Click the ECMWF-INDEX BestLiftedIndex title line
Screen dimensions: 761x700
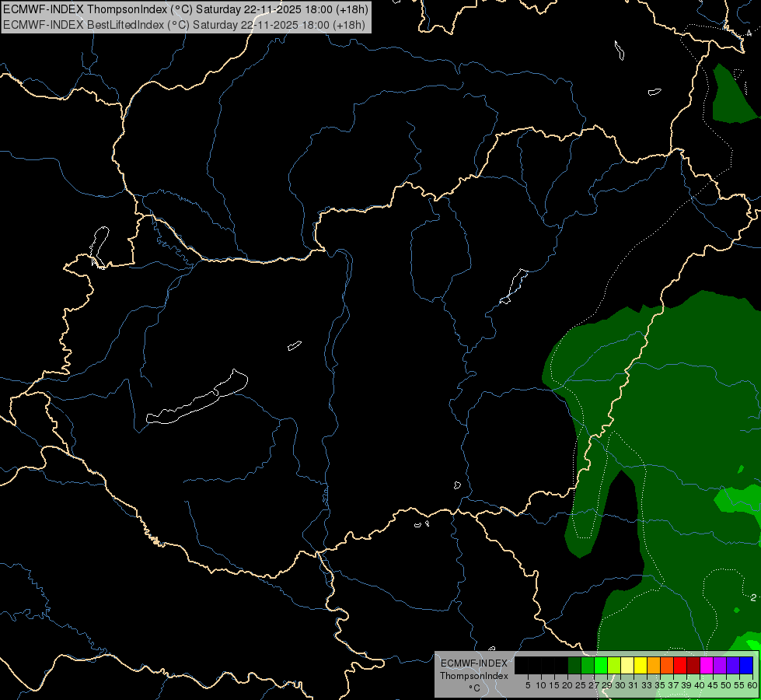pyautogui.click(x=184, y=25)
